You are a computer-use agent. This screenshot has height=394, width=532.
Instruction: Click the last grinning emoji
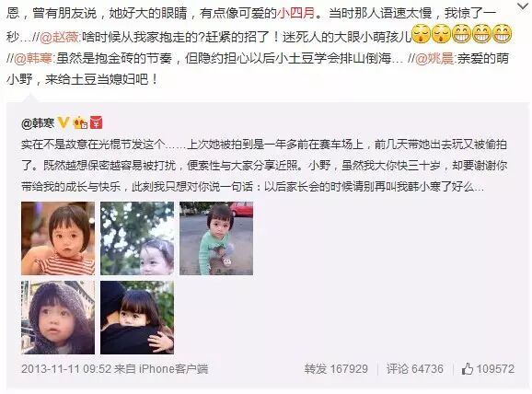coord(502,34)
